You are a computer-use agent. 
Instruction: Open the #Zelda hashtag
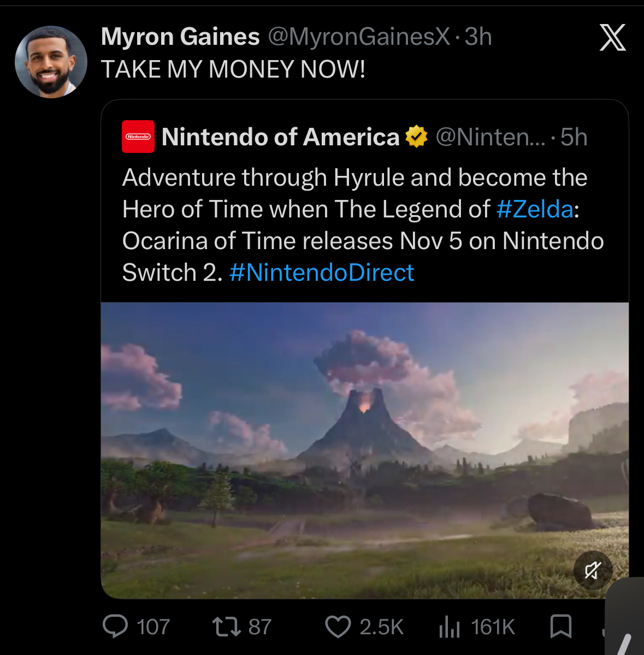point(535,209)
